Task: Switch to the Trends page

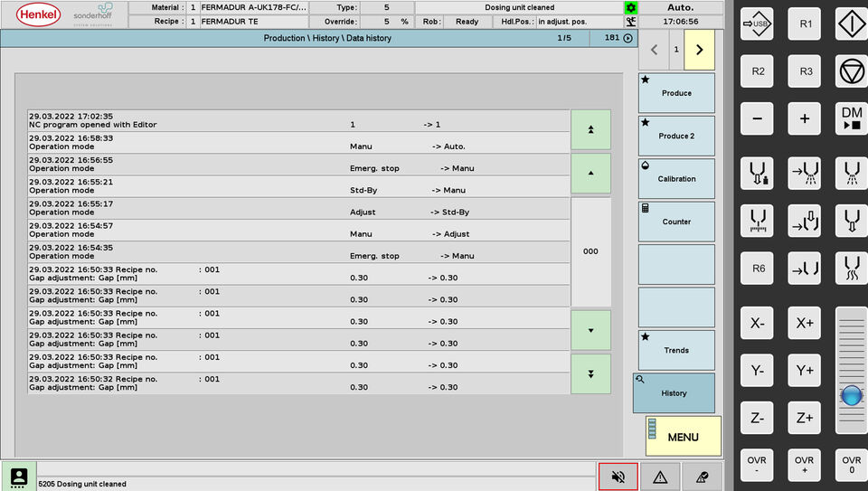Action: 676,350
